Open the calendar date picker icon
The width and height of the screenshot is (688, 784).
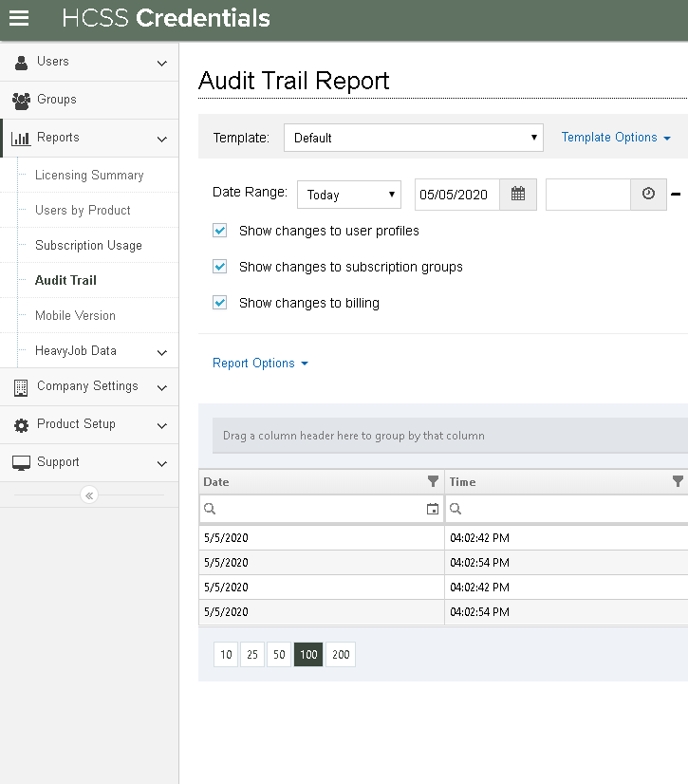pos(518,194)
